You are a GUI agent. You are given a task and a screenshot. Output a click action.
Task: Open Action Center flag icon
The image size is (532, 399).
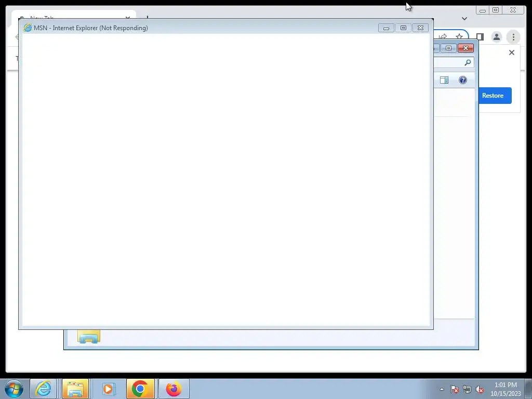[455, 389]
